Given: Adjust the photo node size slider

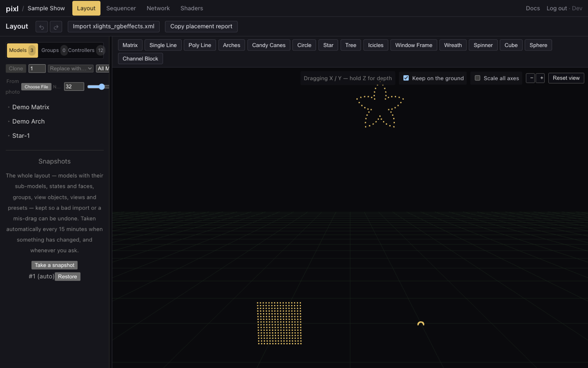Looking at the screenshot, I should click(x=98, y=87).
